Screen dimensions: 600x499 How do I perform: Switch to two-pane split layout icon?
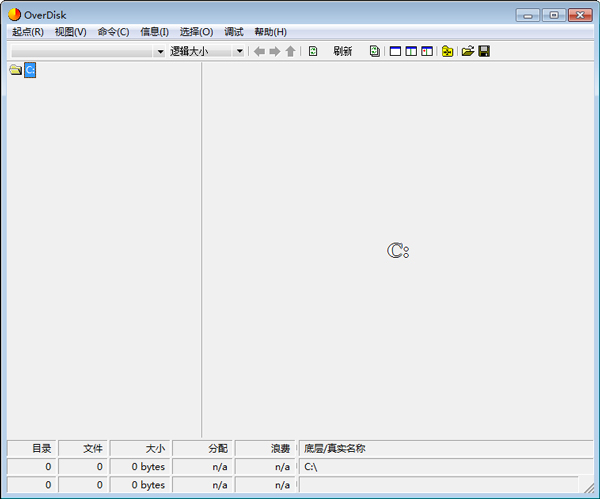pyautogui.click(x=411, y=51)
